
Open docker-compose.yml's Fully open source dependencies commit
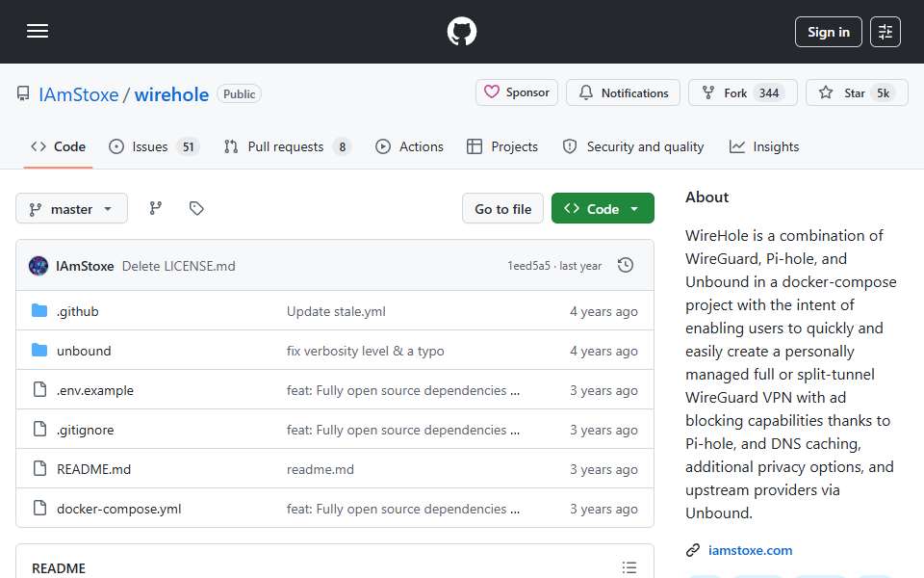coord(396,509)
